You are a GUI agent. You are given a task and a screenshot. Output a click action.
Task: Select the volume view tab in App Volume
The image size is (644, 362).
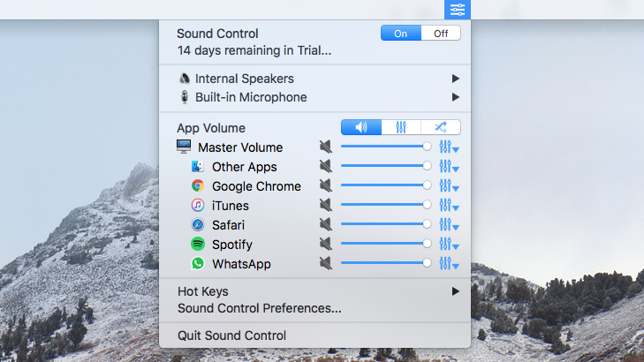361,127
